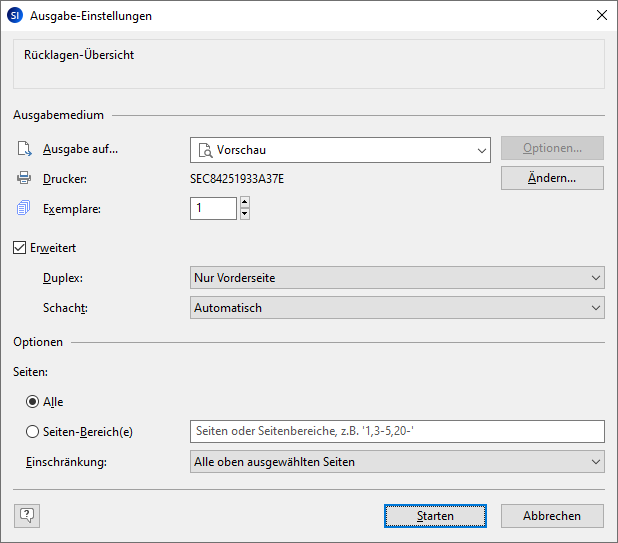Viewport: 618px width, 543px height.
Task: Click the printer icon beside Drucker
Action: coord(24,179)
